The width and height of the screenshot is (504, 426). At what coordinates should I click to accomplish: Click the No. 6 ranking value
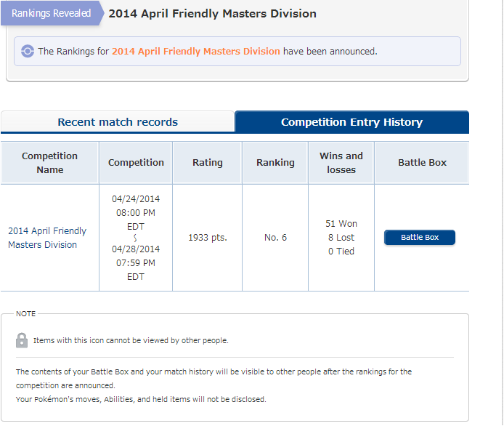pyautogui.click(x=275, y=238)
